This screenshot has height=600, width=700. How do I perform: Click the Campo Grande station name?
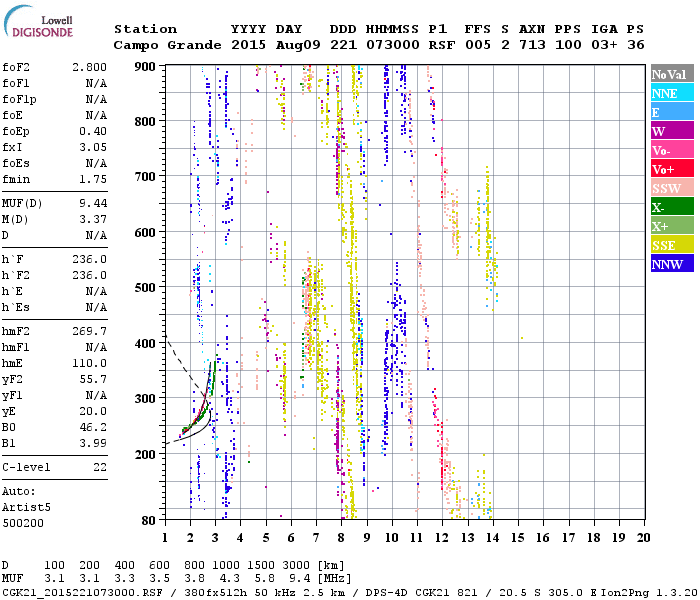167,45
